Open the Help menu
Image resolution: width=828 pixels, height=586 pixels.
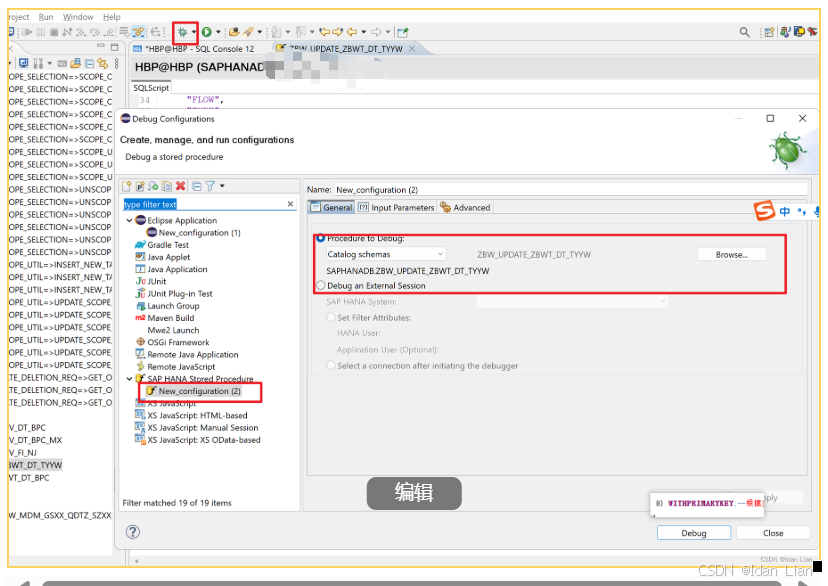click(x=111, y=17)
